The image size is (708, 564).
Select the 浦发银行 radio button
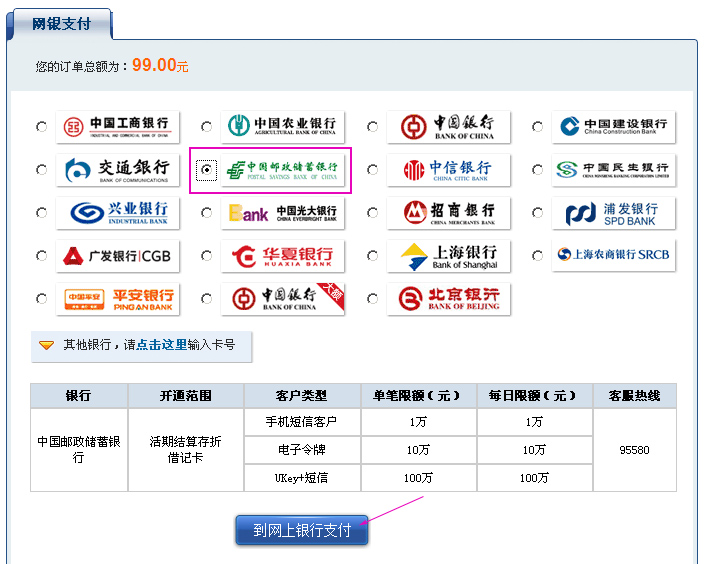(x=537, y=213)
